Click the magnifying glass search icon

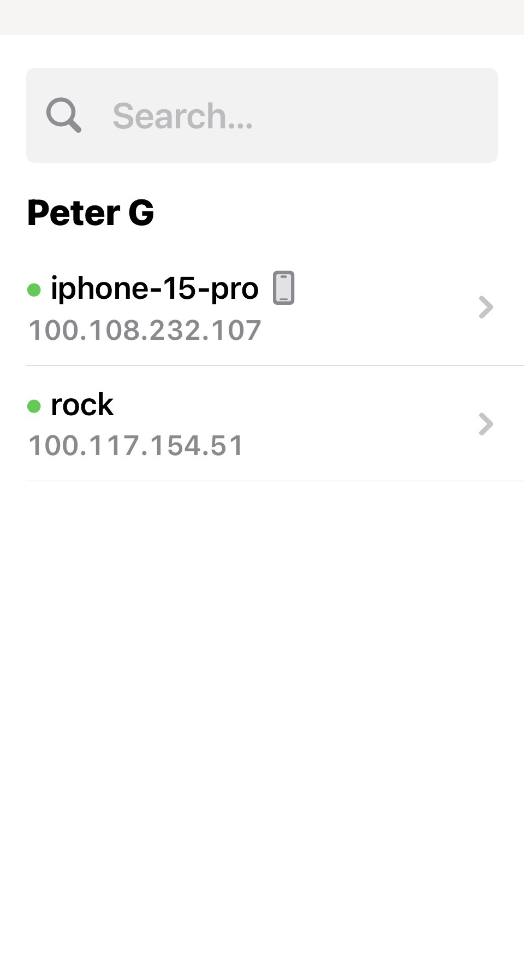[64, 115]
